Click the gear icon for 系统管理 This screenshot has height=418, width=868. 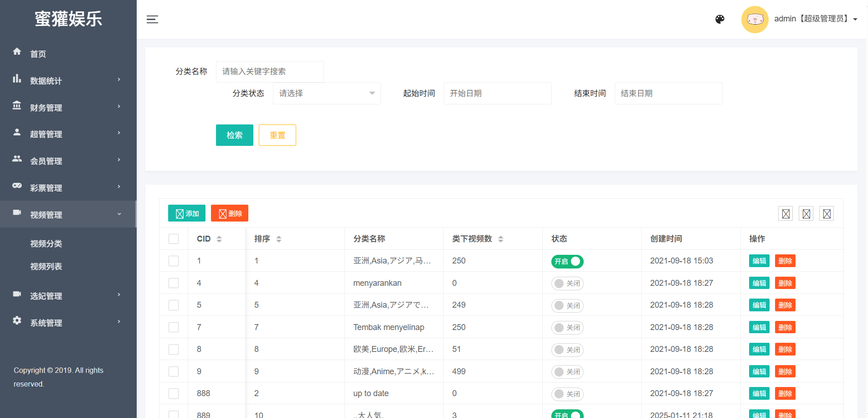(17, 320)
